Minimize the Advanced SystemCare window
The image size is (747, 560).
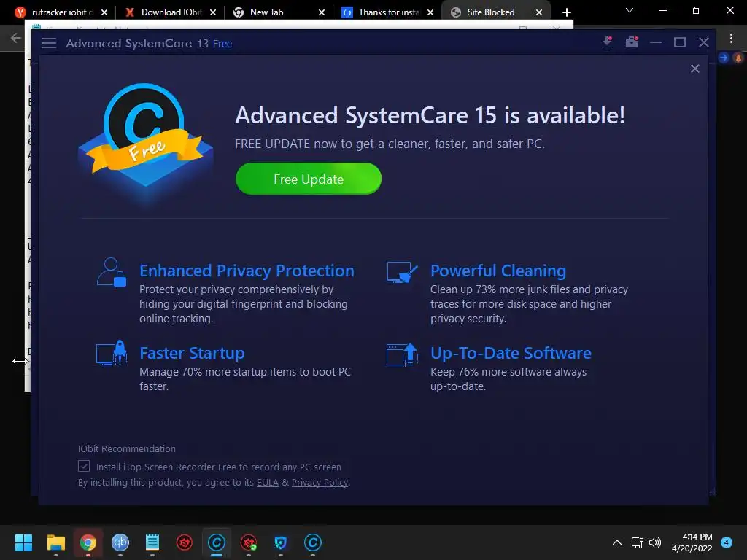tap(656, 42)
